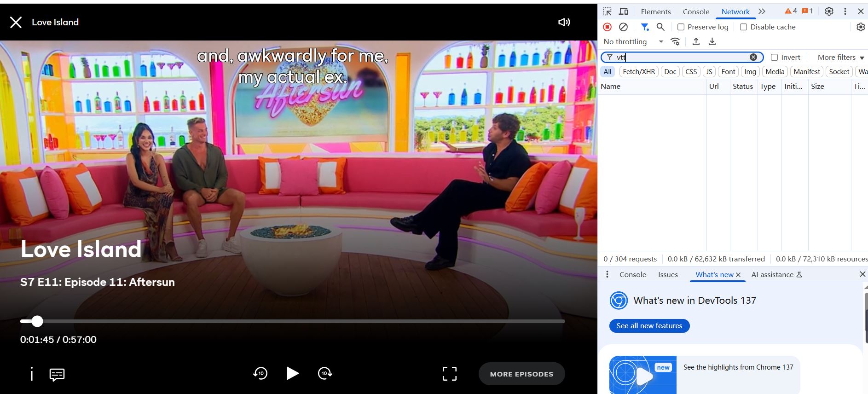Mute the video volume speaker icon
The image size is (868, 394).
point(564,22)
